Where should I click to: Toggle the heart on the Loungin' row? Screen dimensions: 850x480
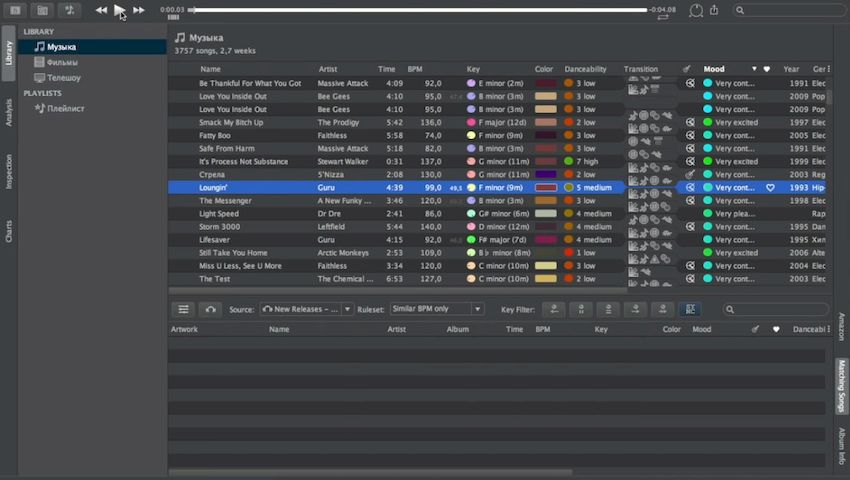[770, 188]
